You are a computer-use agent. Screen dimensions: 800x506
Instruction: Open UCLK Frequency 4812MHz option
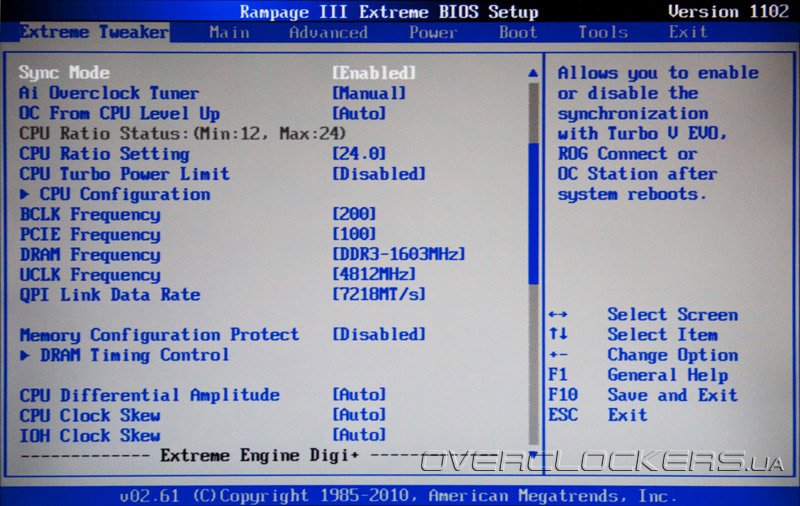(374, 274)
